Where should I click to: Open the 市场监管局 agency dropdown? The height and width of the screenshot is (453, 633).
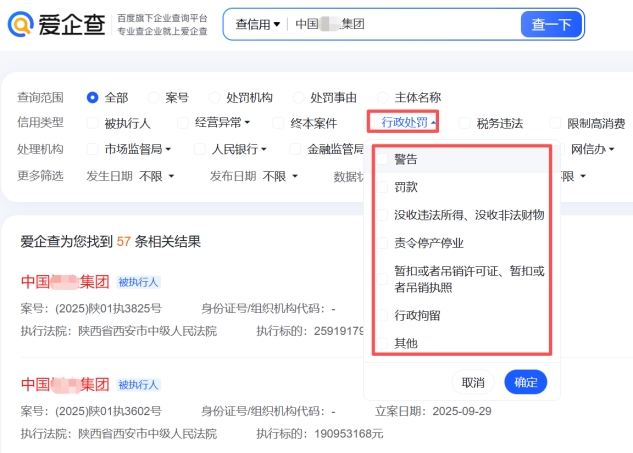138,150
